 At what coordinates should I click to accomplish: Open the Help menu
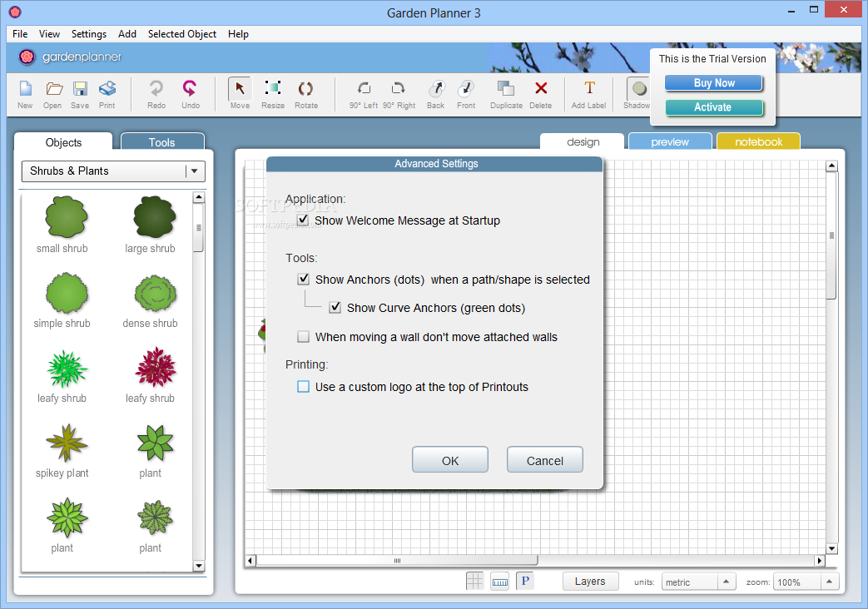tap(239, 34)
